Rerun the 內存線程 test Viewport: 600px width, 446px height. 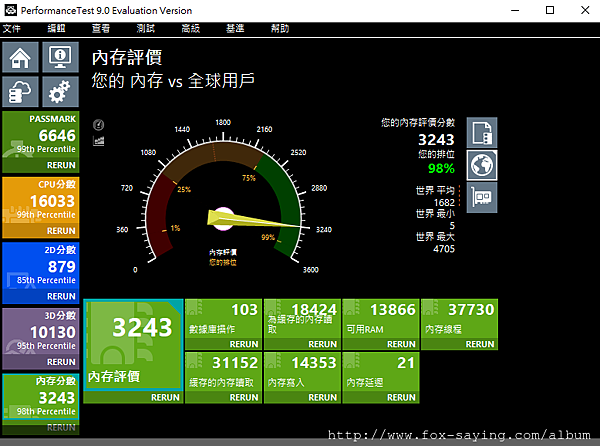(480, 344)
